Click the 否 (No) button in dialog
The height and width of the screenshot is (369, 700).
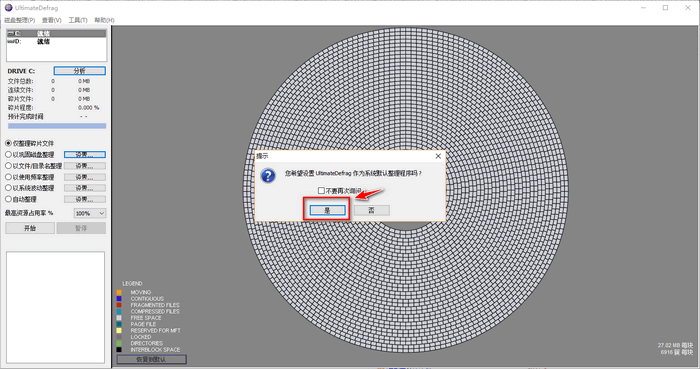coord(371,210)
